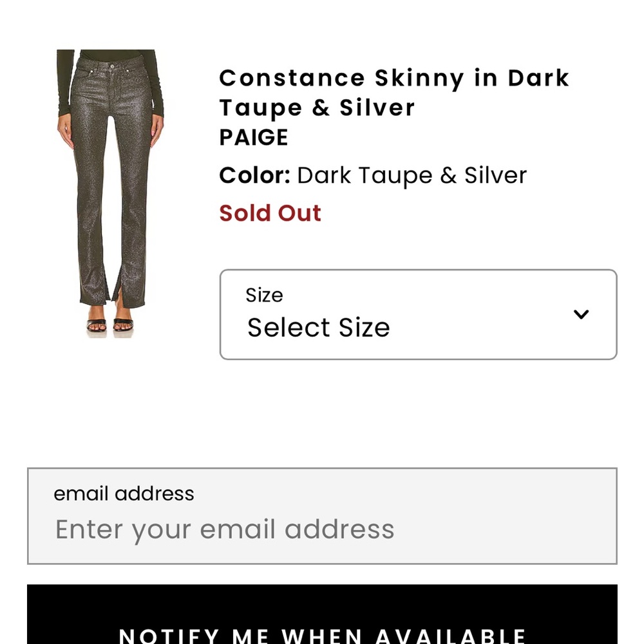Screen dimensions: 644x644
Task: Click the Dark Taupe & Silver color text
Action: pos(411,175)
